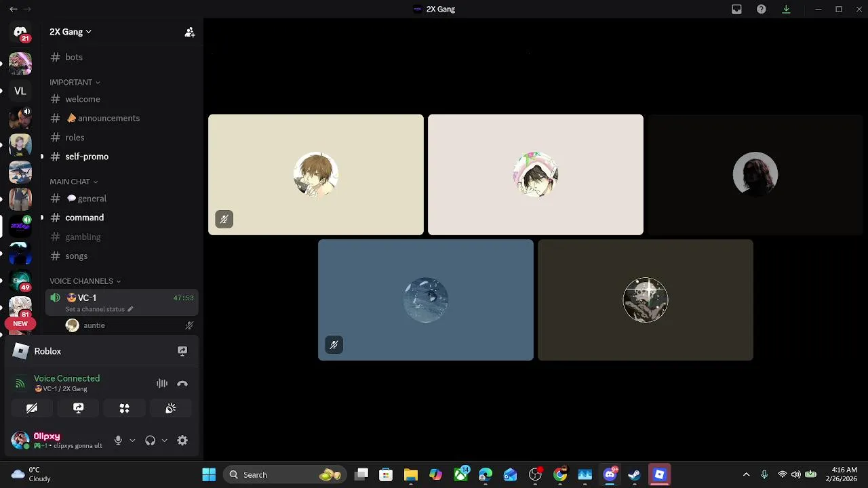
Task: Open the help question mark icon
Action: pos(762,9)
